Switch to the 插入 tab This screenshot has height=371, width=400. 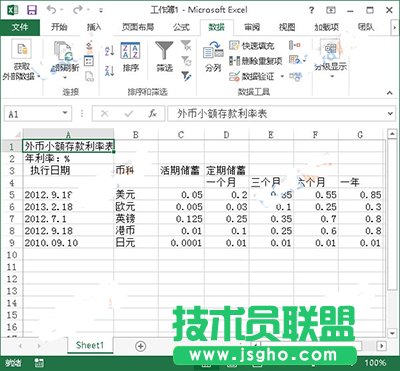(94, 27)
